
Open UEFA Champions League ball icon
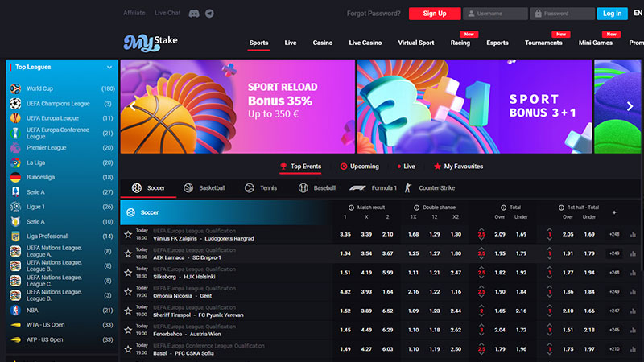(15, 104)
